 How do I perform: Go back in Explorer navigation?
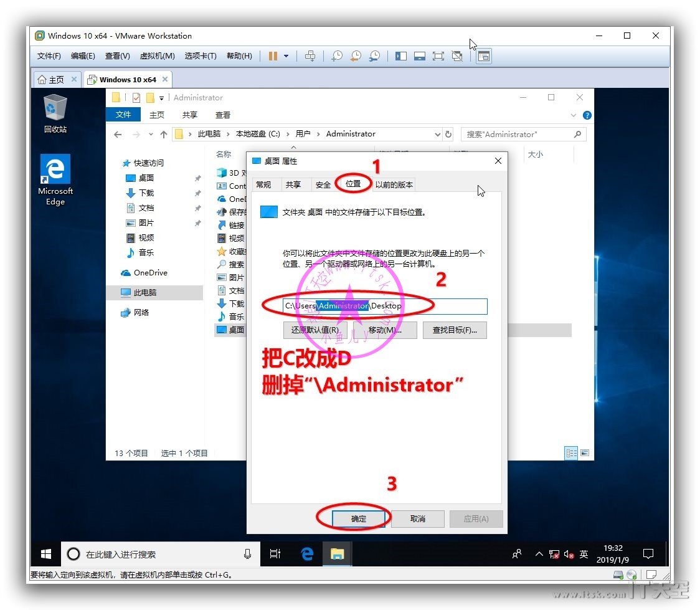coord(118,135)
